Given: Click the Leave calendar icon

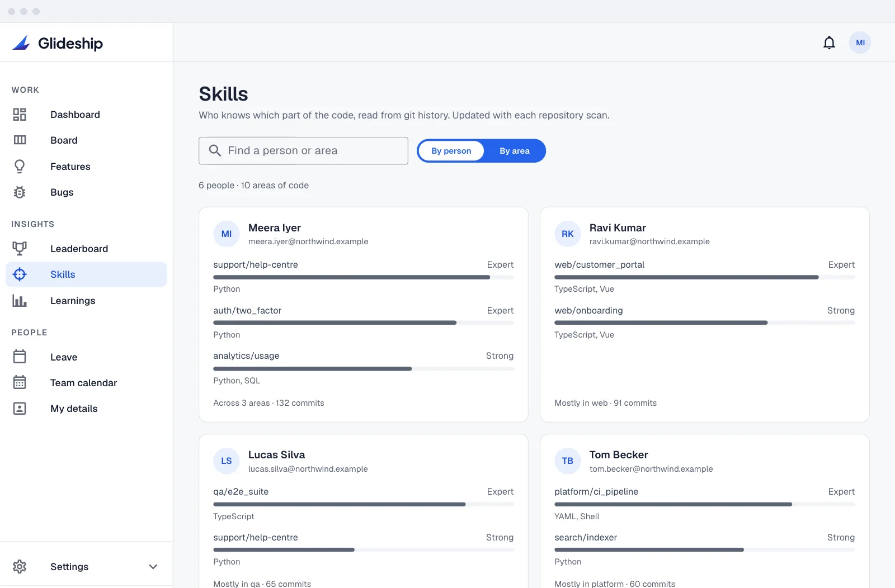Looking at the screenshot, I should pos(20,357).
